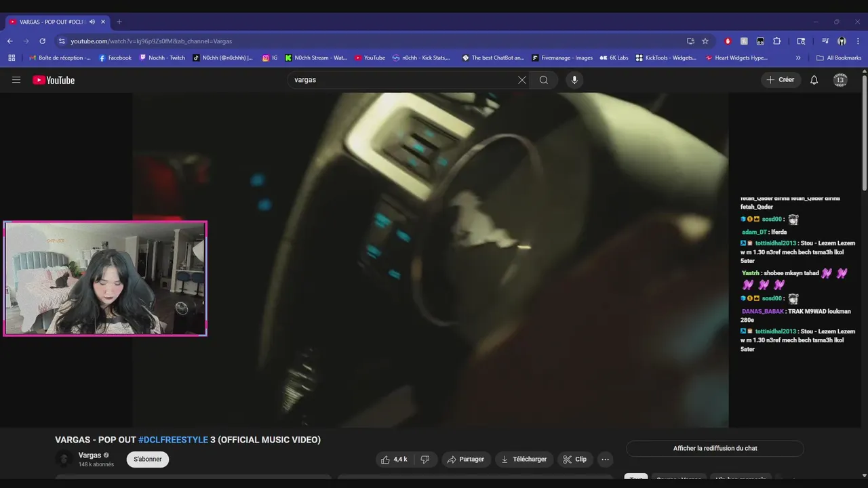Image resolution: width=868 pixels, height=488 pixels.
Task: Open a new browser tab
Action: (x=119, y=22)
